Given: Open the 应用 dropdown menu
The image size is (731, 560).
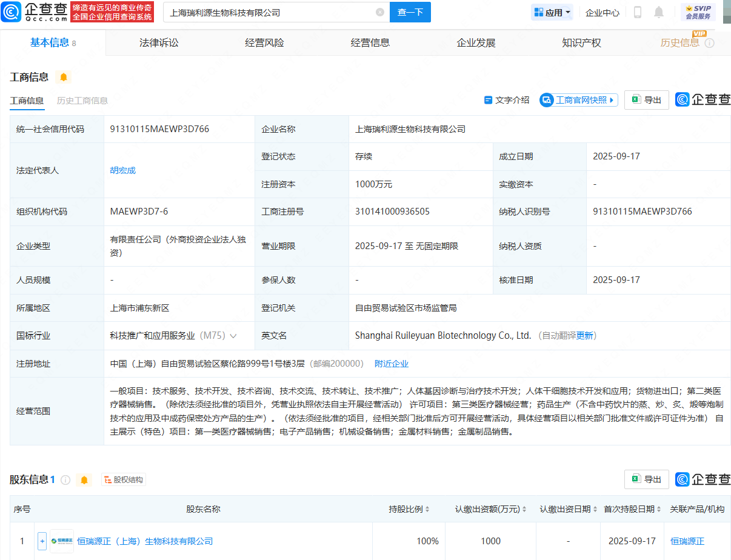Looking at the screenshot, I should pos(552,12).
